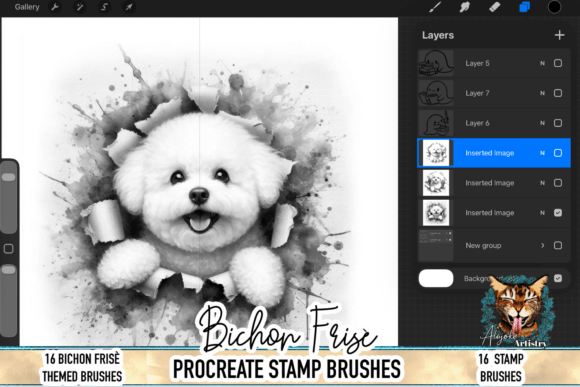Select the Smudge tool
This screenshot has width=580, height=387.
[x=465, y=7]
